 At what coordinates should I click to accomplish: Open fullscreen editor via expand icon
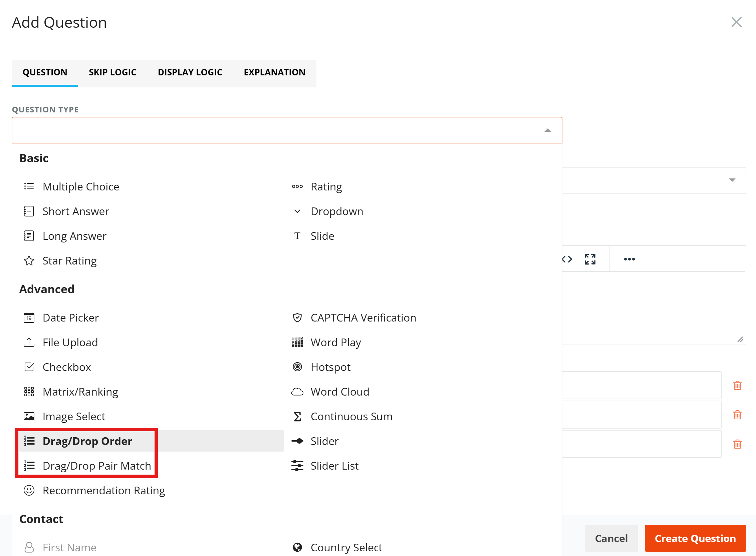(590, 259)
